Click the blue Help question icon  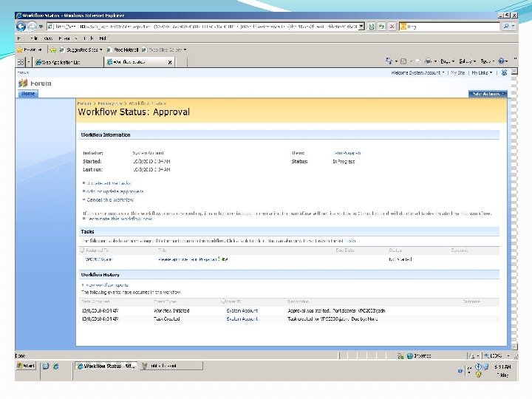[x=501, y=61]
